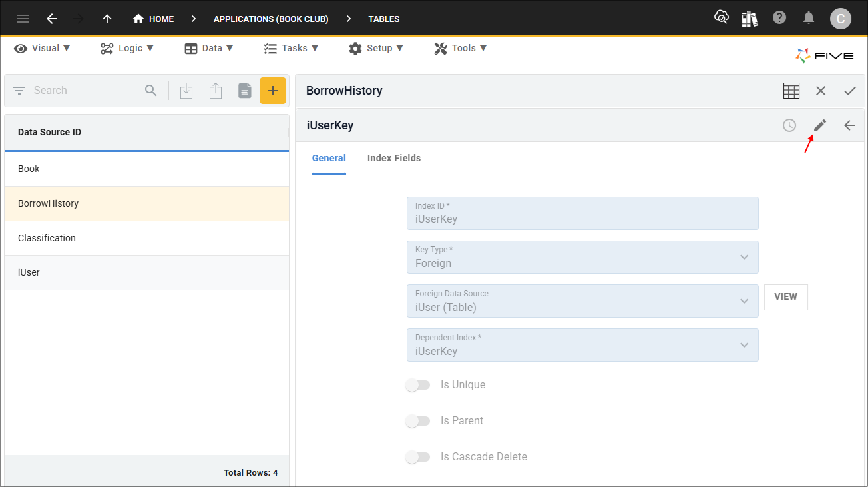Click the up arrow in top bar

coord(107,19)
